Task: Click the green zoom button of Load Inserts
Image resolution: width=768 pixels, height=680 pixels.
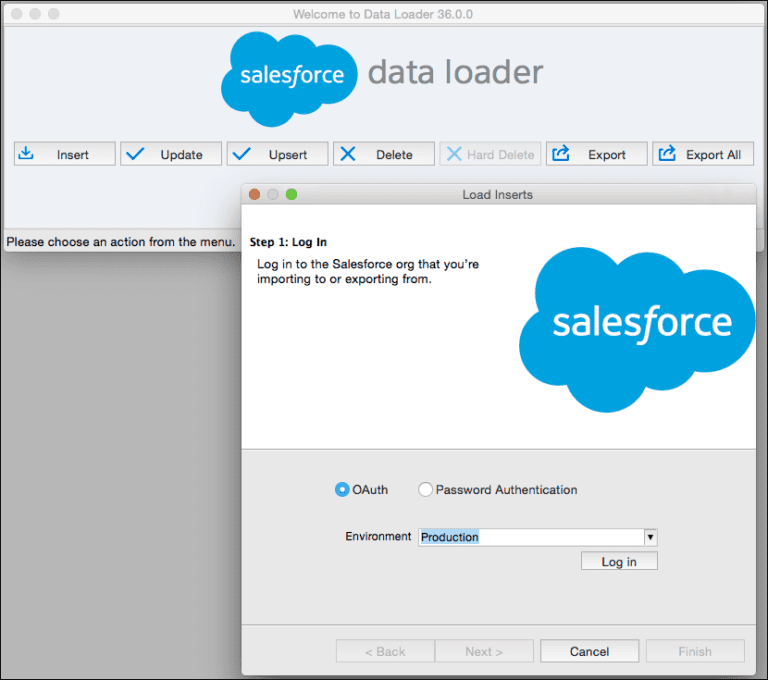Action: pos(291,194)
